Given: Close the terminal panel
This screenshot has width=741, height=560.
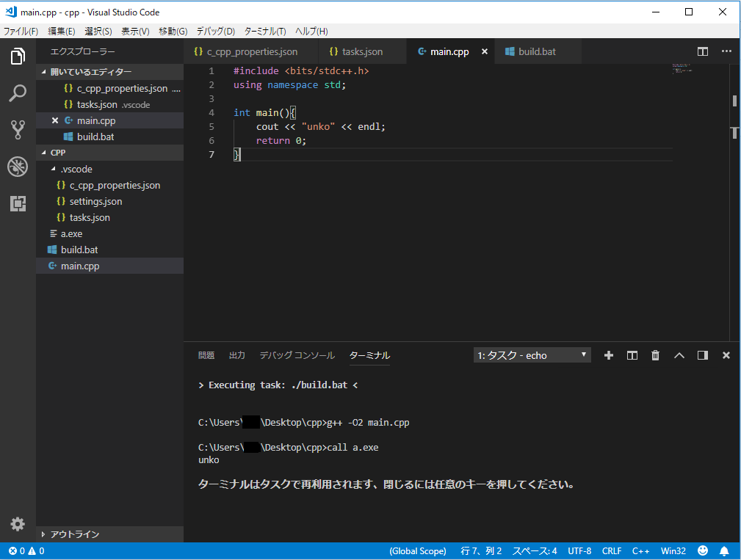Looking at the screenshot, I should tap(726, 355).
